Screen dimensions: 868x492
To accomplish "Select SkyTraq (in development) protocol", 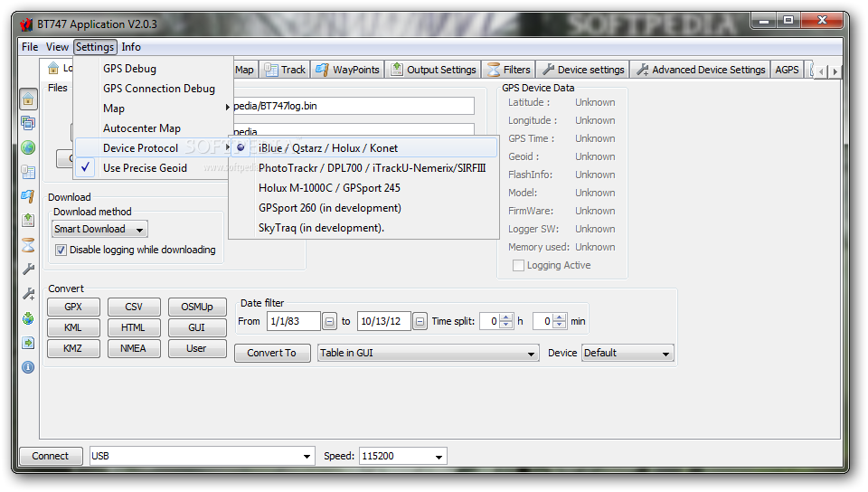I will coord(363,228).
